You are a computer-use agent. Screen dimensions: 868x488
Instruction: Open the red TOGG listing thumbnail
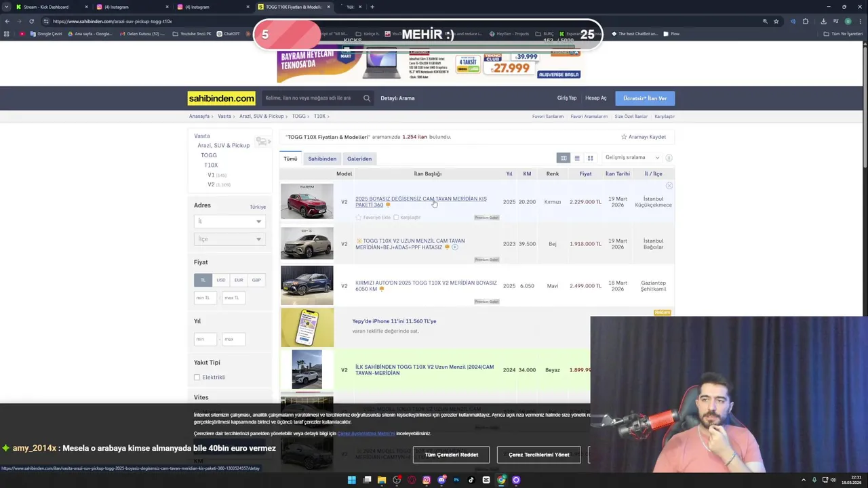[307, 201]
